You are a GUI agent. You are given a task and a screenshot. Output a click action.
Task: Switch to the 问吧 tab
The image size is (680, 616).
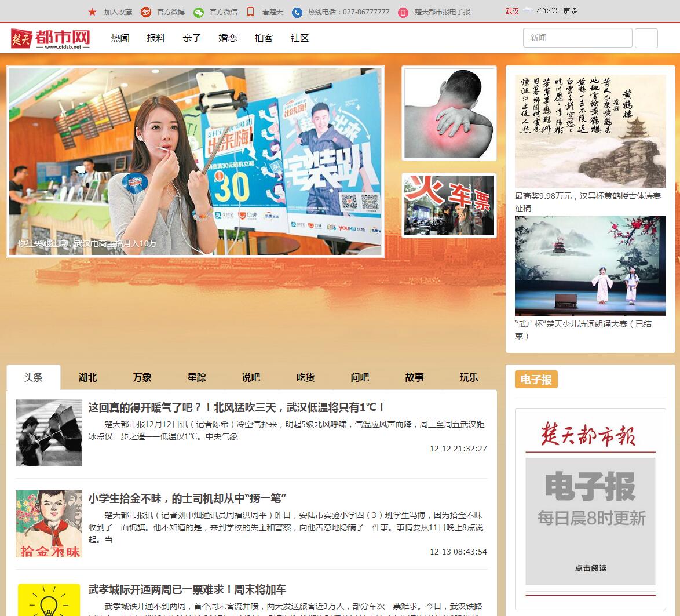point(360,377)
